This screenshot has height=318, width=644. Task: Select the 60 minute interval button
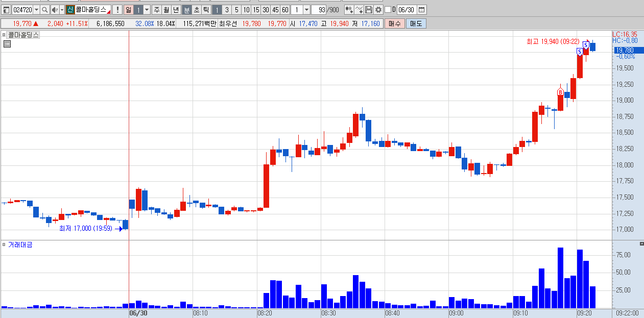tap(285, 10)
